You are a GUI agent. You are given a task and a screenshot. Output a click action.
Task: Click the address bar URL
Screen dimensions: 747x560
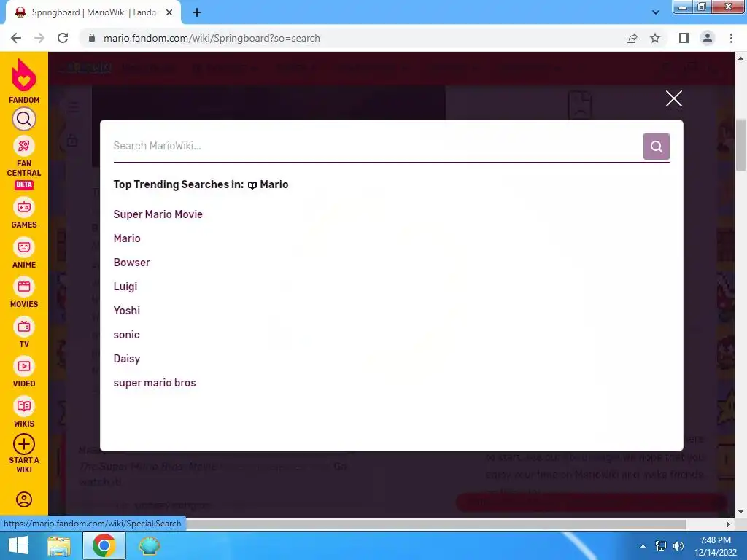pyautogui.click(x=212, y=38)
